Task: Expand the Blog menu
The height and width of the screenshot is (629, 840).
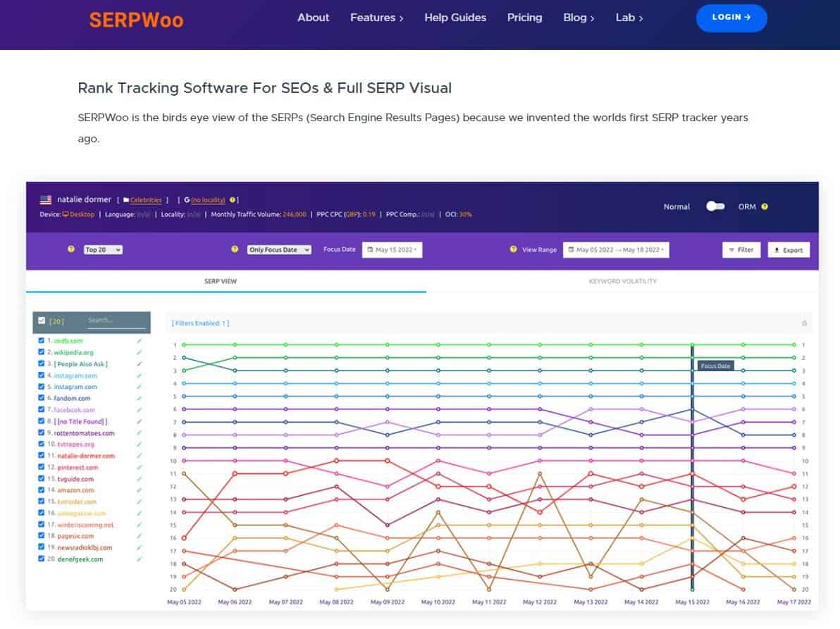Action: 579,18
